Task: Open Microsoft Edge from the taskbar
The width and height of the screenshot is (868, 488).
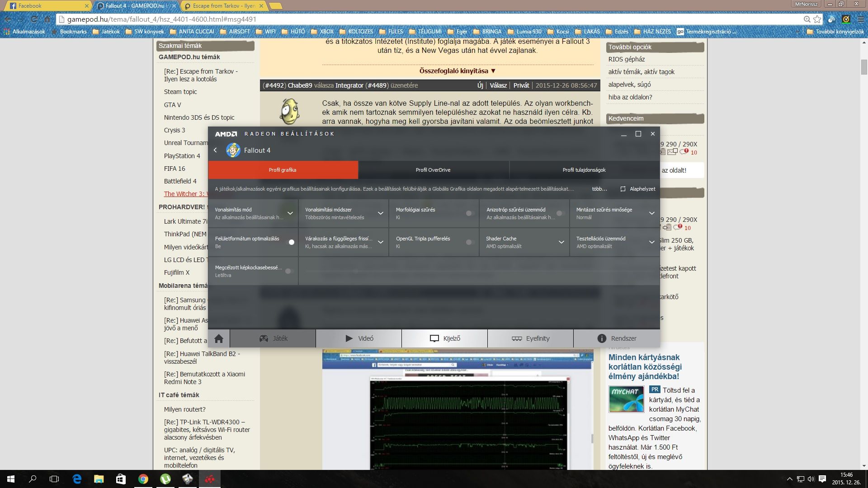Action: click(77, 479)
